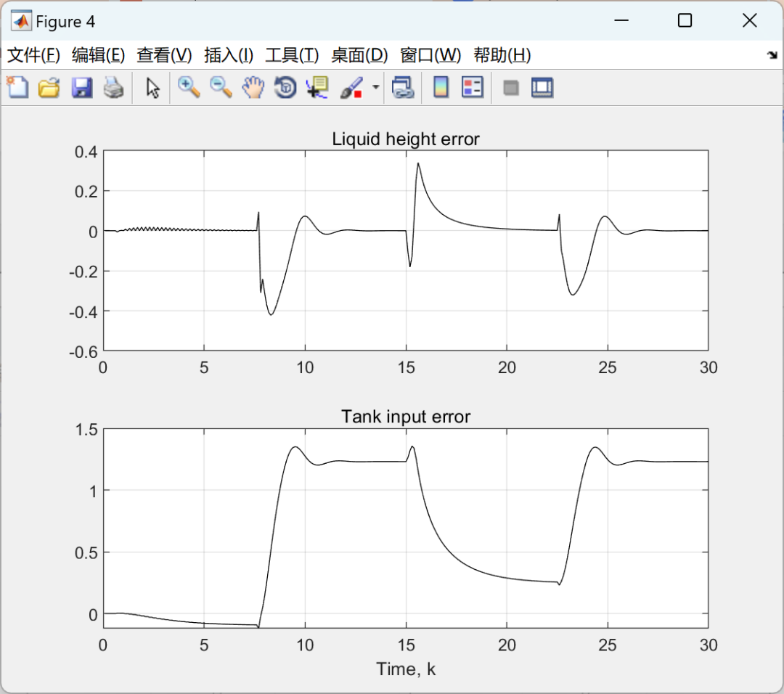
Task: Minimize the Figure 4 window
Action: pos(621,20)
